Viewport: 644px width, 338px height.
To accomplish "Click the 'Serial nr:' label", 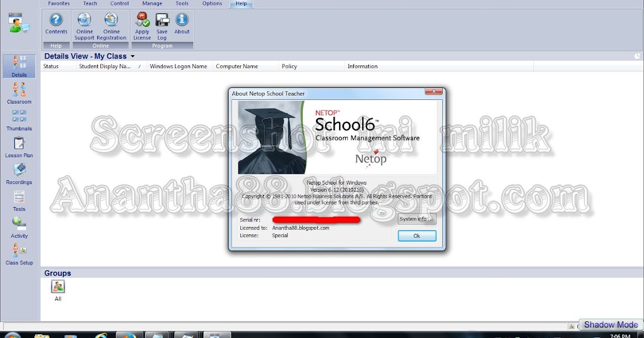I will (x=250, y=220).
